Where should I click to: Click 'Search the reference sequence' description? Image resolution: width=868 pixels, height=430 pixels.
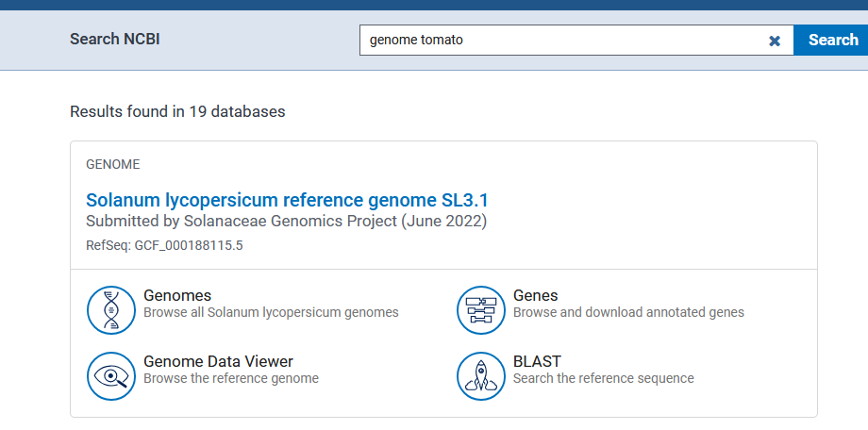(x=603, y=378)
